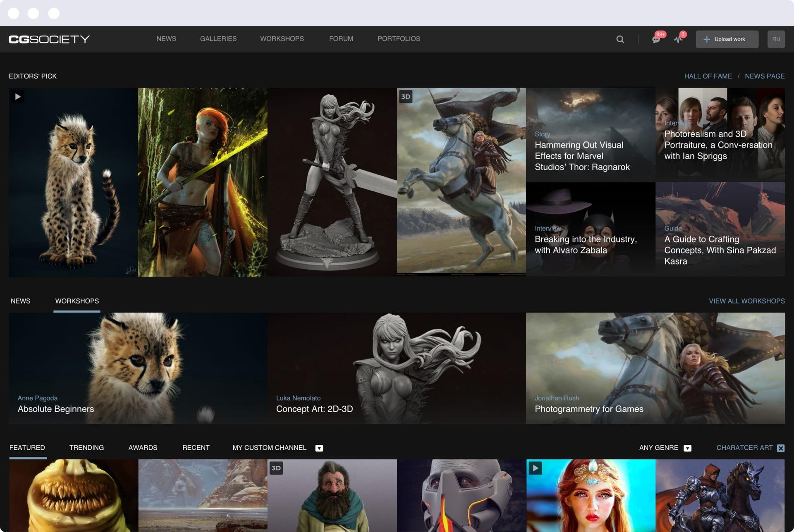Open Concept Art: 2D-3D workshop card
The image size is (794, 532).
(397, 368)
